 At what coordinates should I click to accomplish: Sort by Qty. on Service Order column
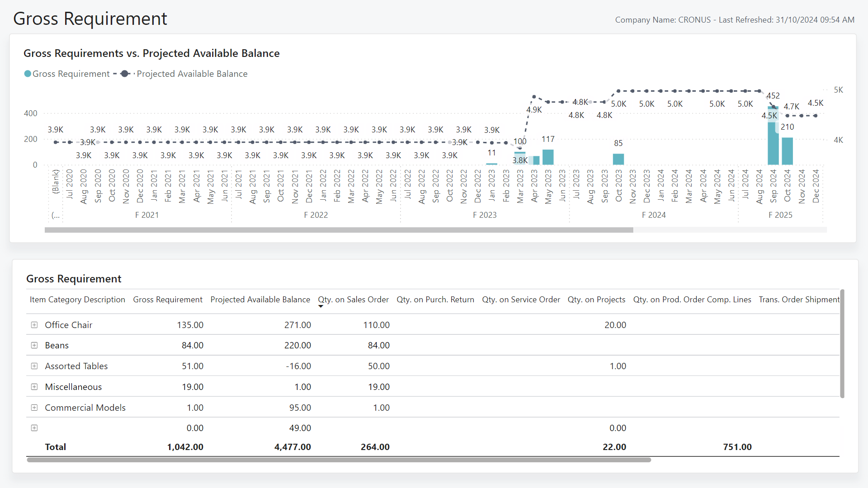(521, 299)
